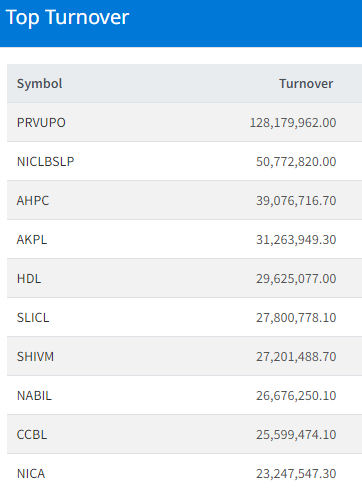The height and width of the screenshot is (490, 362).
Task: Open the PRVUPO symbol link
Action: pos(41,123)
